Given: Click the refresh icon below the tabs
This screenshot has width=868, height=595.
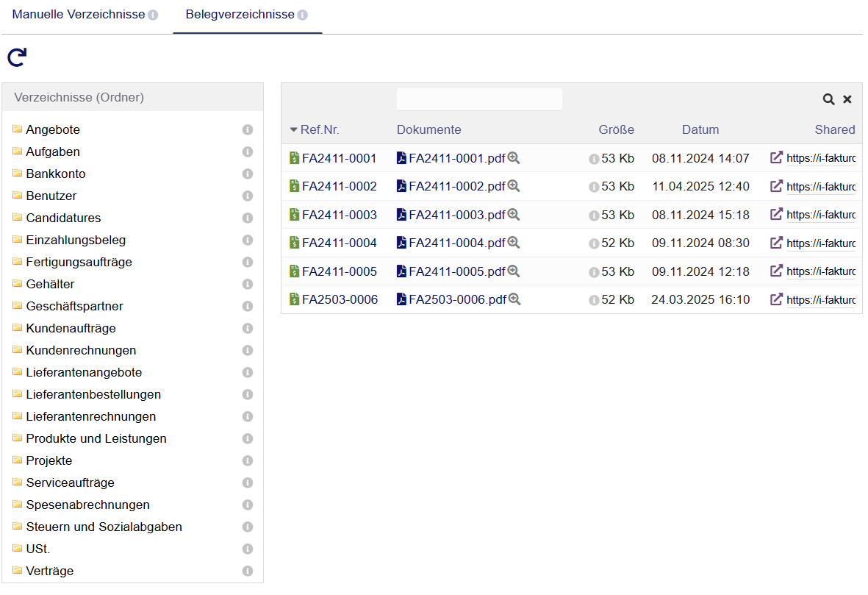Looking at the screenshot, I should click(17, 57).
